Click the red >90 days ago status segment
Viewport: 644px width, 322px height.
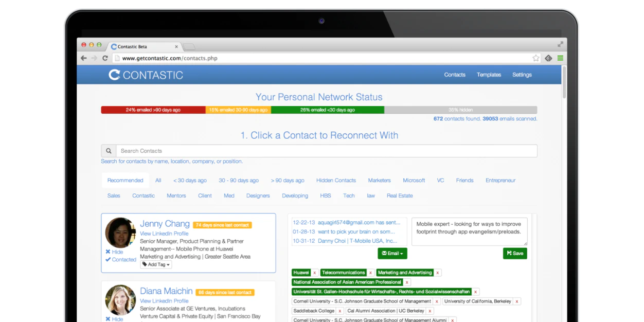(x=153, y=110)
